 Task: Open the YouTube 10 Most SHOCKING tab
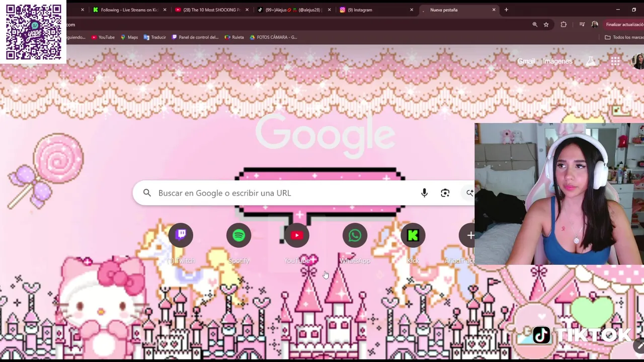(x=211, y=10)
